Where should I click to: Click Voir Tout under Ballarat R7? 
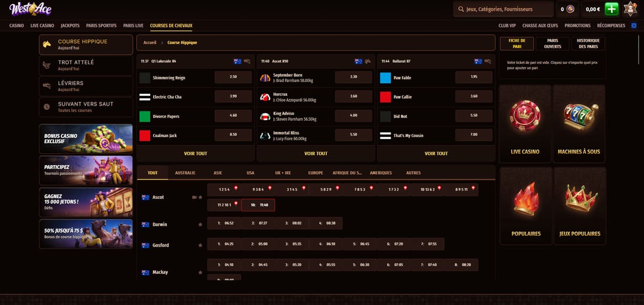click(x=436, y=153)
